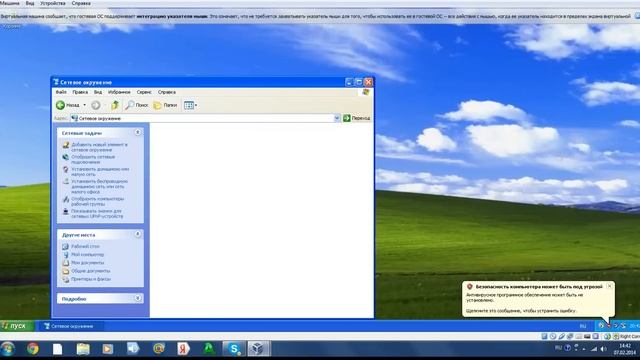Open the Избранное menu
The height and width of the screenshot is (360, 640).
pos(119,92)
